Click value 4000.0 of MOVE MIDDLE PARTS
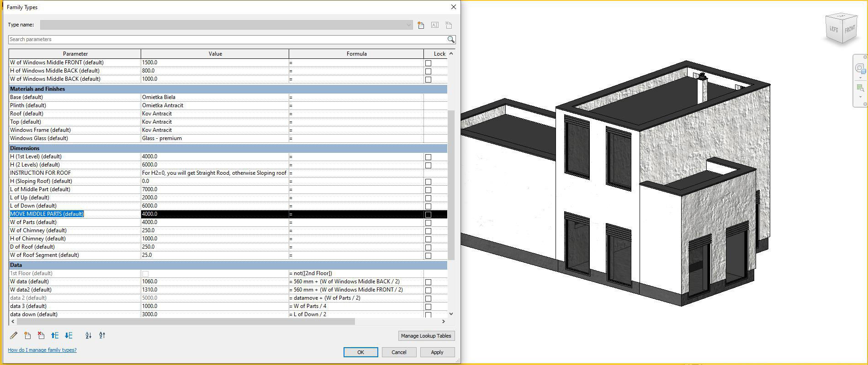Screen dimensions: 868x365 [215, 214]
